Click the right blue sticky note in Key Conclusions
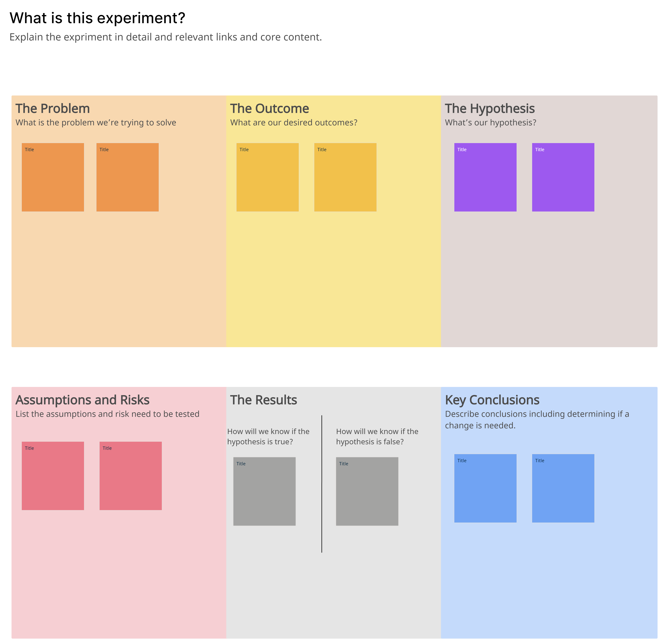Viewport: 663px width, 644px height. 563,488
